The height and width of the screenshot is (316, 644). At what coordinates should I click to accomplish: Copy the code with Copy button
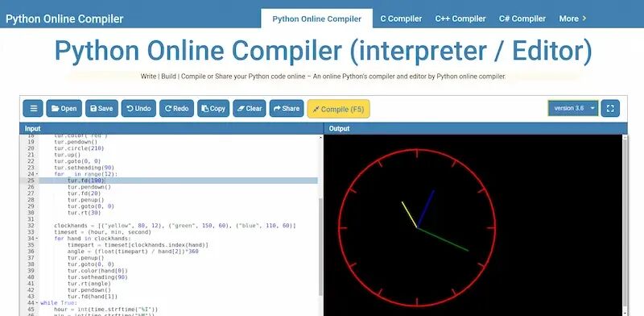[213, 109]
